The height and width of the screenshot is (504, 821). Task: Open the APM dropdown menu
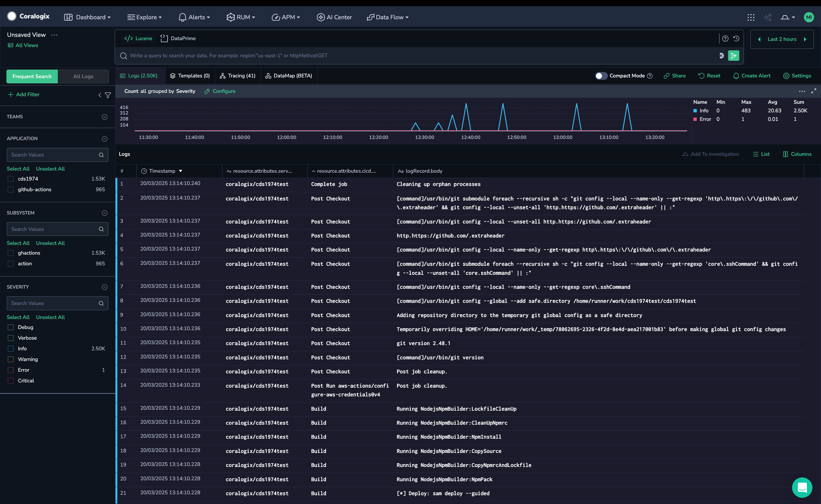point(286,17)
